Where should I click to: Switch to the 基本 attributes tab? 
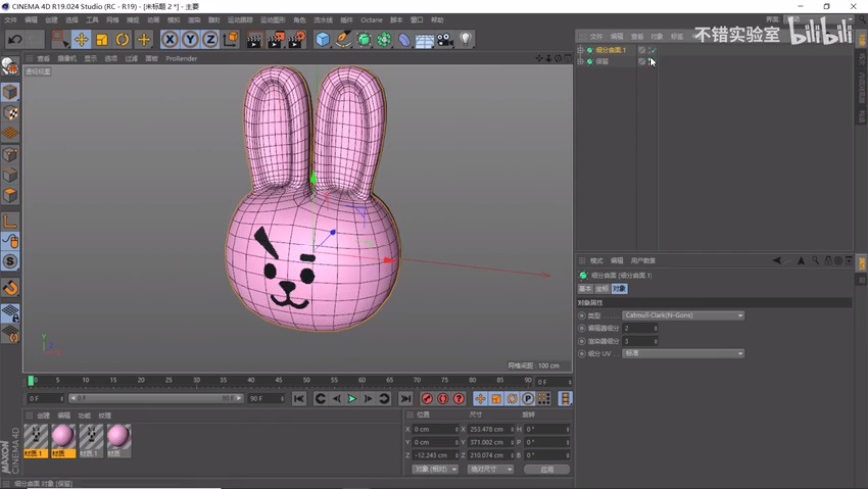585,289
